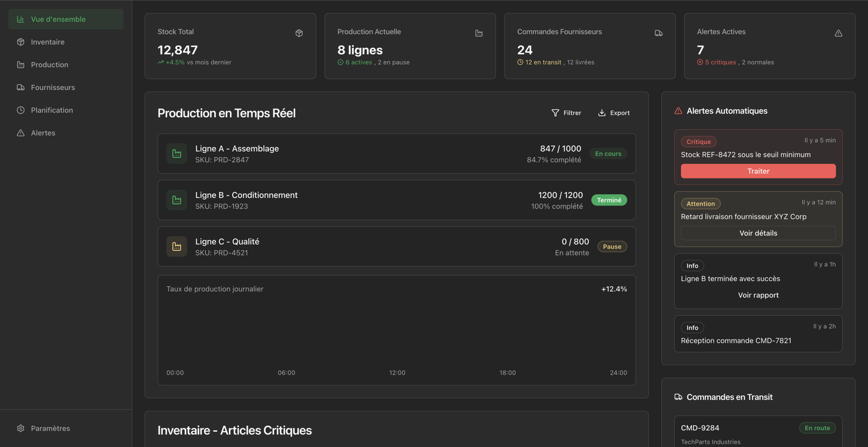
Task: Click the trend arrow icon beside +4.5%
Action: [x=161, y=62]
